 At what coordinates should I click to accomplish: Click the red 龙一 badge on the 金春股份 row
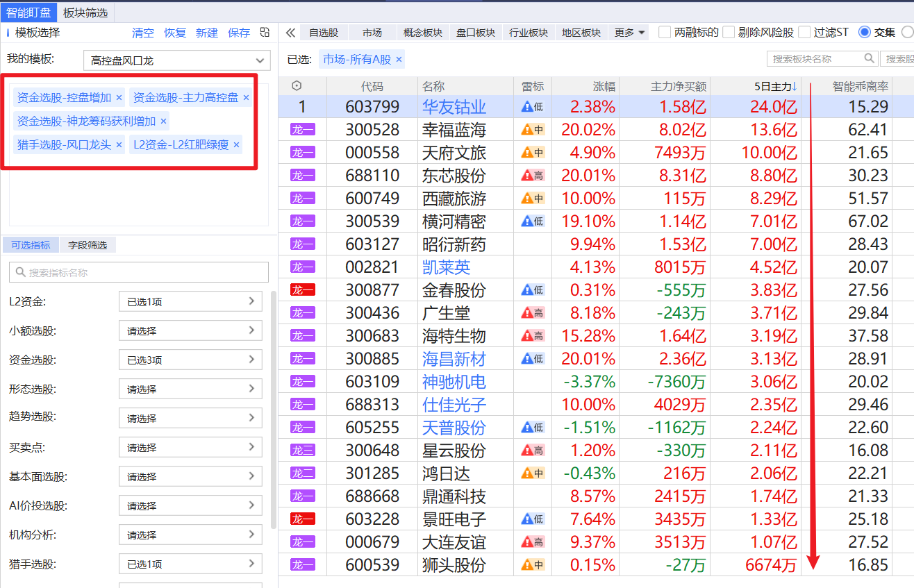(303, 290)
